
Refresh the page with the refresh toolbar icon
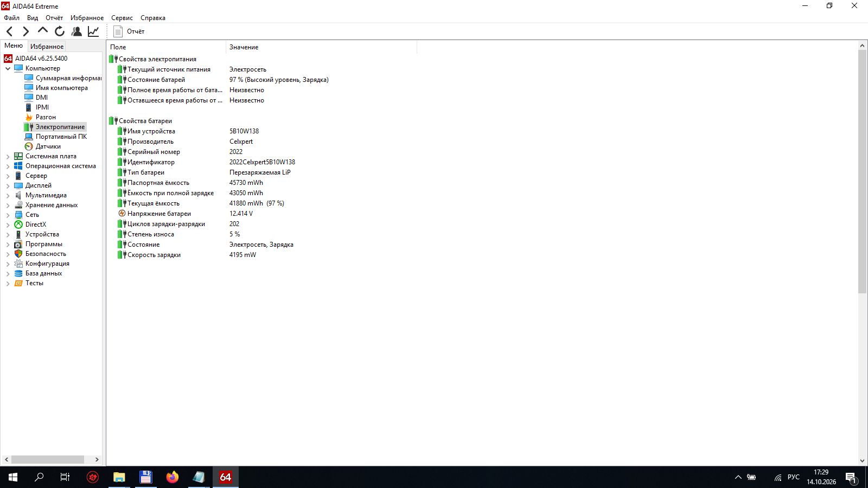(x=60, y=31)
